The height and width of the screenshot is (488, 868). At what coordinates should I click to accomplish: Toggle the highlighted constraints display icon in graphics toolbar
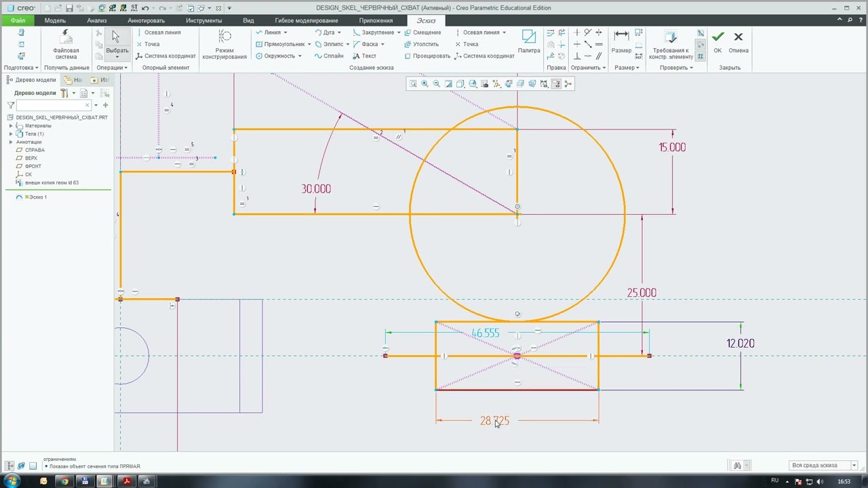pos(556,84)
